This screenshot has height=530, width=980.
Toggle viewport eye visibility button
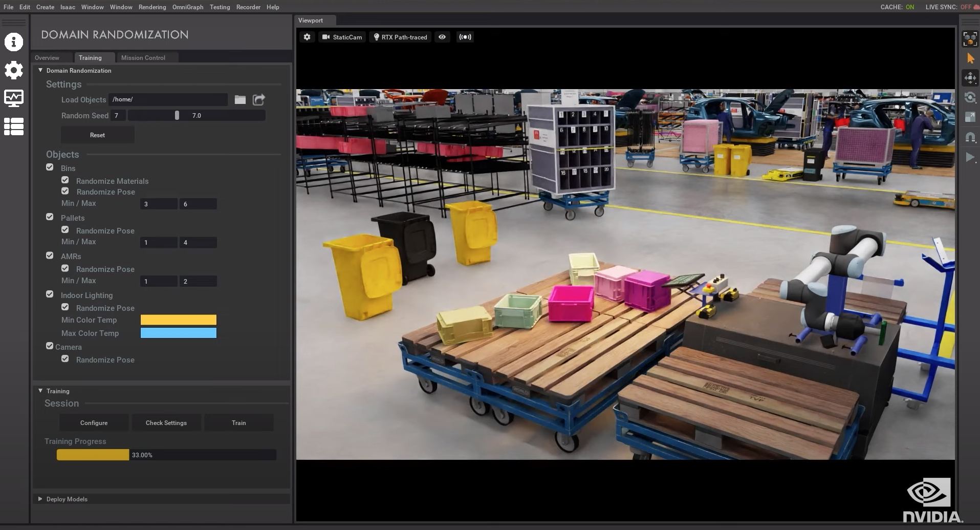(x=442, y=37)
